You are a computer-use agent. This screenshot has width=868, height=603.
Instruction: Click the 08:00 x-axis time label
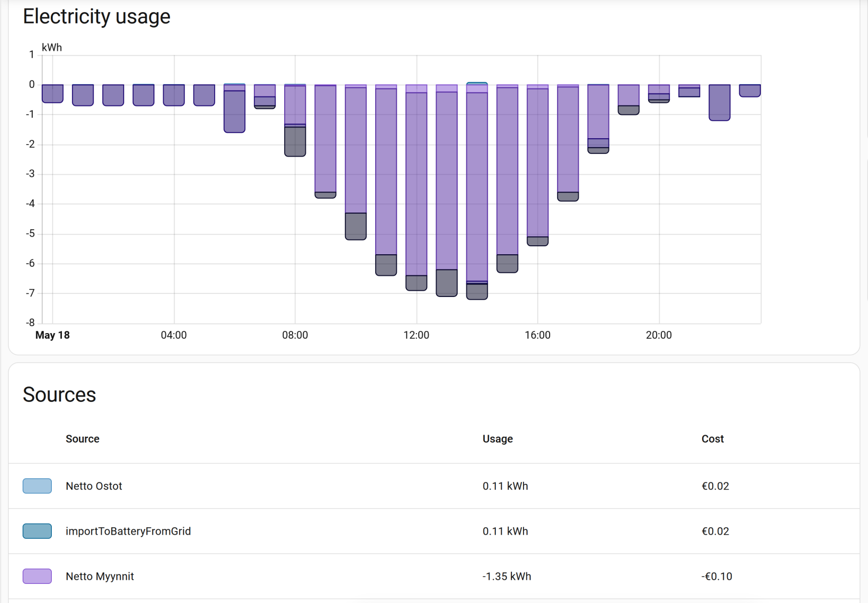[295, 335]
